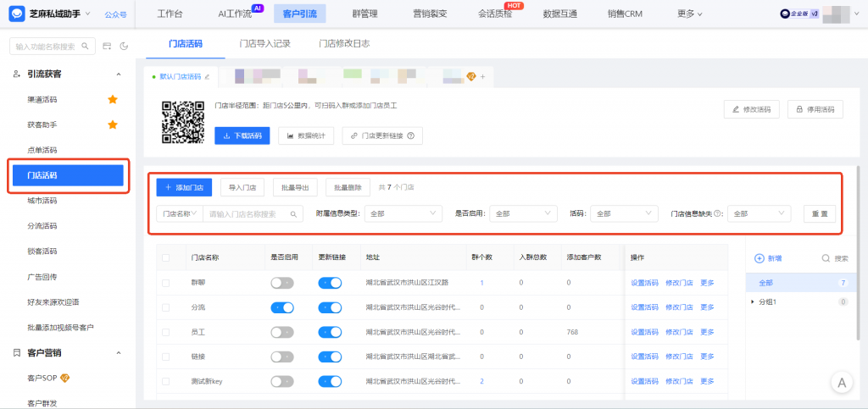This screenshot has height=409, width=868.
Task: Click the pencil icon beside 默认门店活码
Action: [207, 77]
